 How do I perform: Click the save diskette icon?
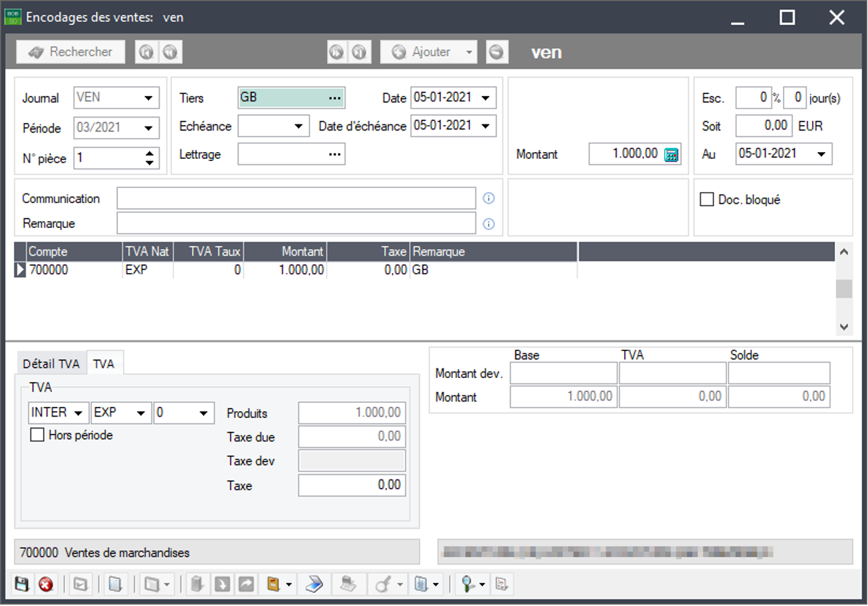(x=21, y=585)
